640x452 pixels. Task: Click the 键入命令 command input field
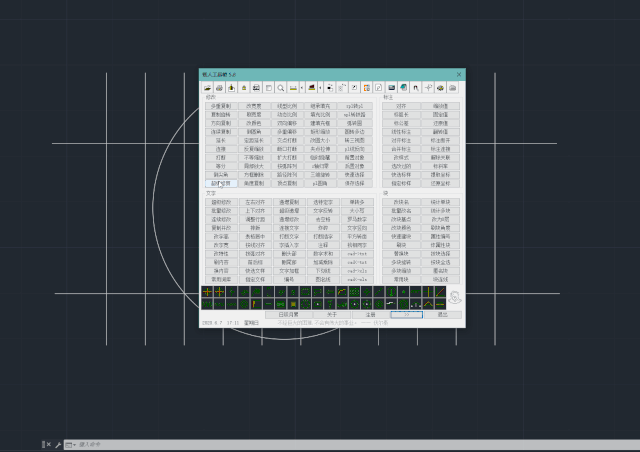pyautogui.click(x=100, y=443)
